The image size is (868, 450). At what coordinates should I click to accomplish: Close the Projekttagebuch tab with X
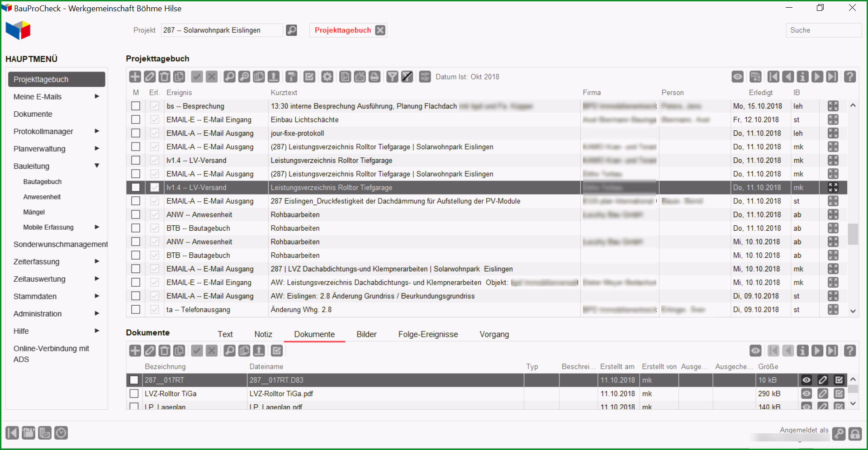coord(380,30)
